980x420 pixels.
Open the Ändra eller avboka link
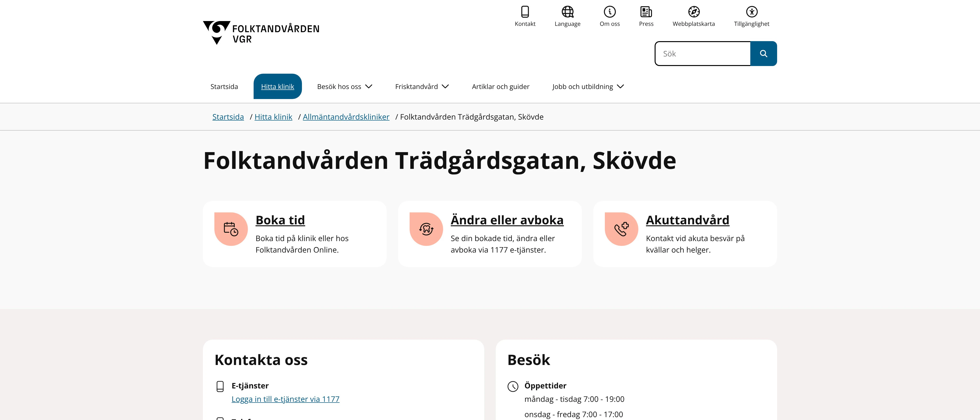[507, 220]
